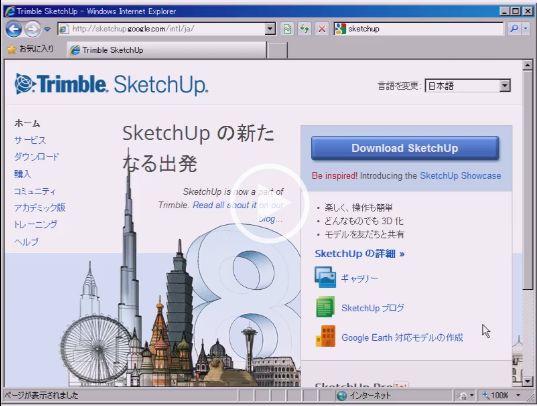This screenshot has height=406, width=537.
Task: Click the Download SketchUp button
Action: coord(405,148)
